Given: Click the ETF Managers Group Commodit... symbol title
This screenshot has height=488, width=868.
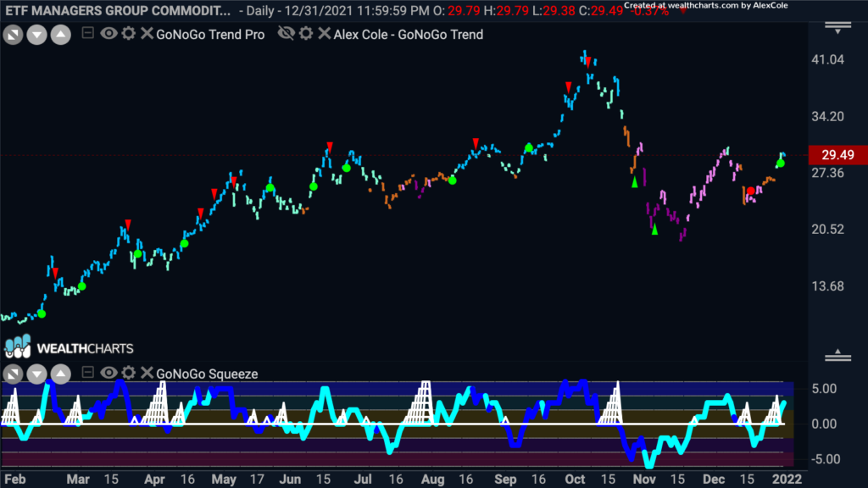Looking at the screenshot, I should click(x=117, y=10).
